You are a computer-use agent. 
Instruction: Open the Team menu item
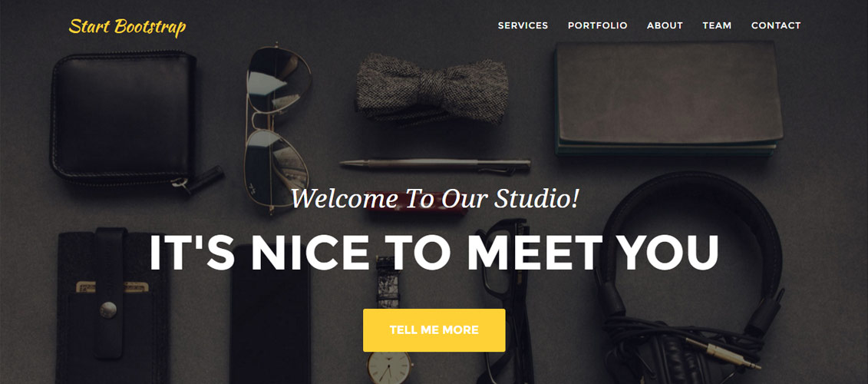pos(717,25)
